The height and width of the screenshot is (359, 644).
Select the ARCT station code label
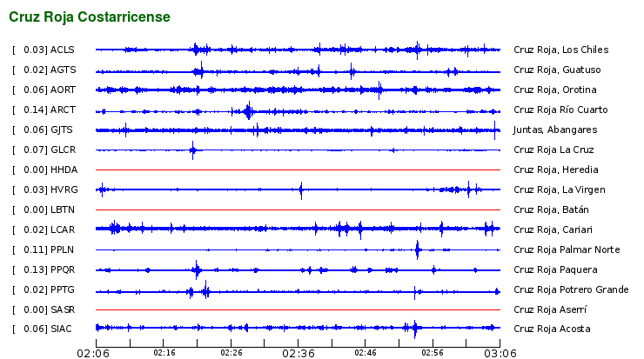(x=63, y=110)
